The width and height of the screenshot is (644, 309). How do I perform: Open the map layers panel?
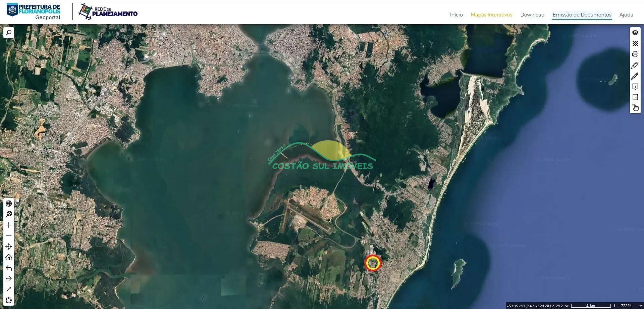(635, 33)
